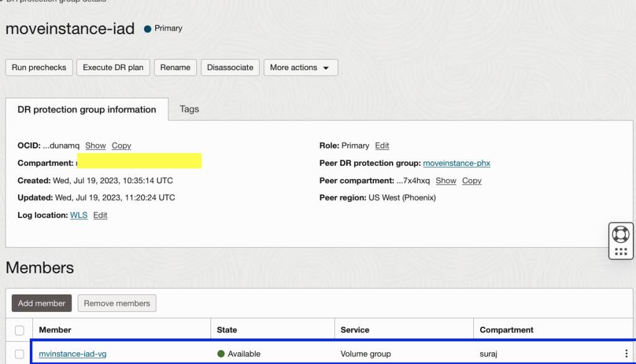Viewport: 636px width, 364px height.
Task: Click the Disassociate button
Action: (x=230, y=67)
